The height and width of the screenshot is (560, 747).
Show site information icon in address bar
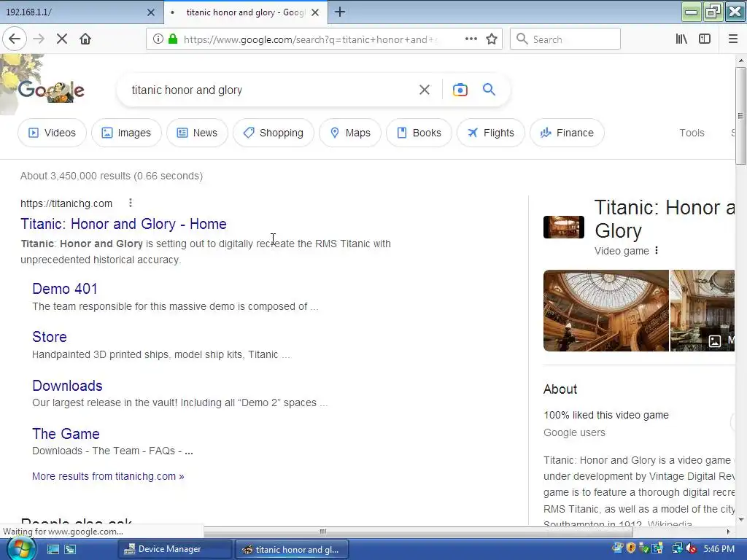coord(158,39)
